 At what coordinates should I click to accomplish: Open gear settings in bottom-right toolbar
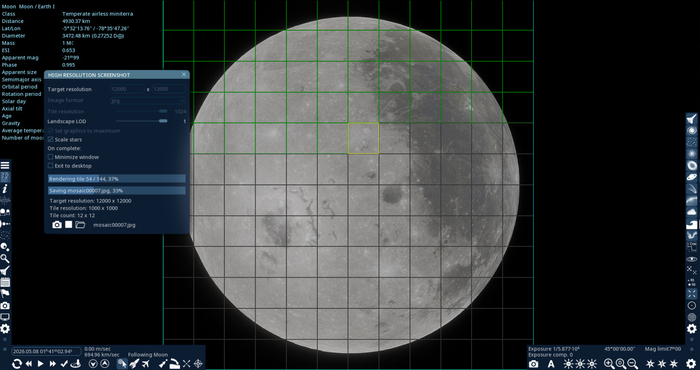coord(691,364)
